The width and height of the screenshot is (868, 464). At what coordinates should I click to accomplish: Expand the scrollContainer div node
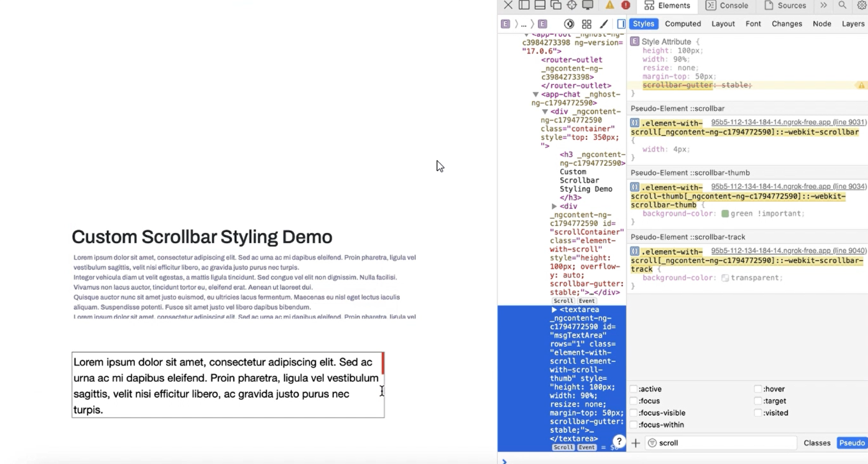[x=553, y=207]
